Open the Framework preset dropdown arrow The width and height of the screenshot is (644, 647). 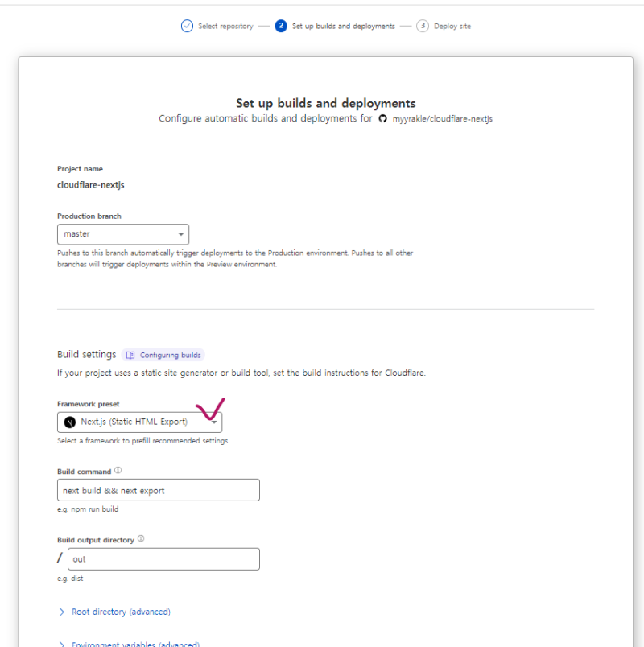tap(214, 422)
